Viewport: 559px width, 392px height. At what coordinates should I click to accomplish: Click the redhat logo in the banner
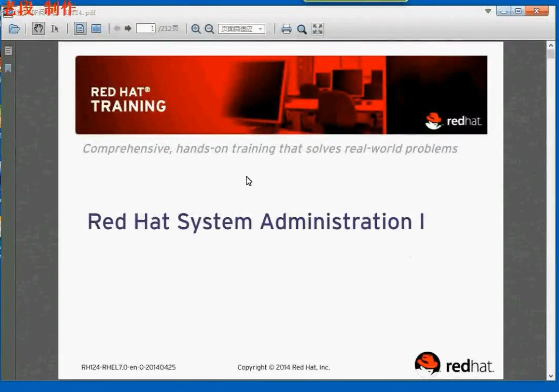point(453,121)
